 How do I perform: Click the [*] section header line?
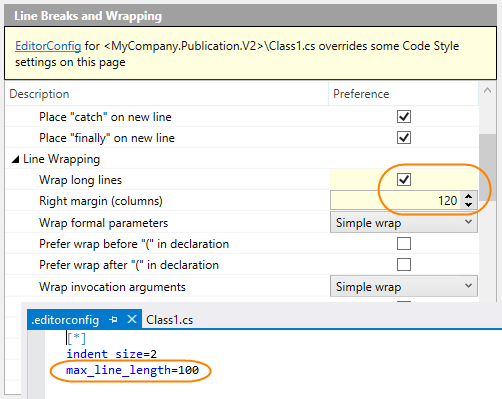click(76, 339)
